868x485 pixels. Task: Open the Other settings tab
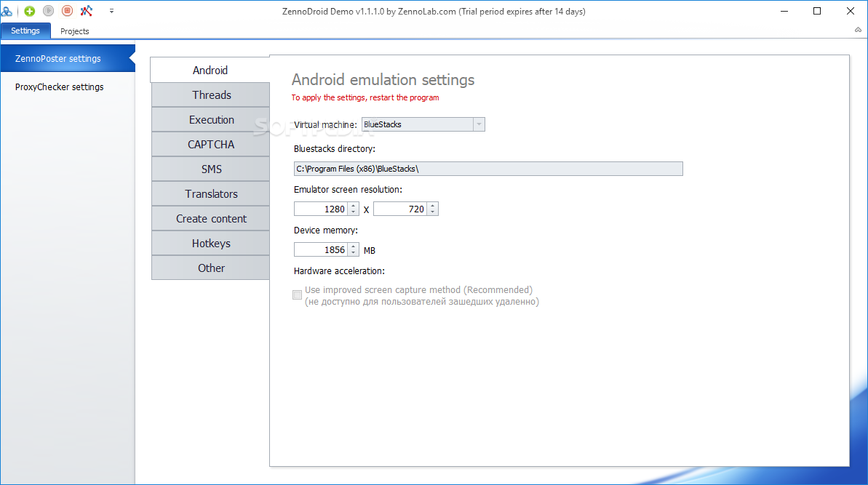pyautogui.click(x=211, y=268)
